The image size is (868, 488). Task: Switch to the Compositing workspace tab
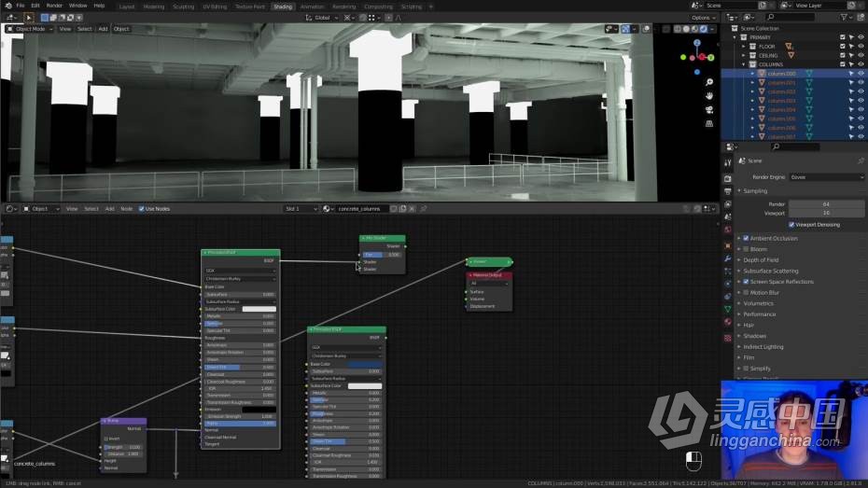click(x=378, y=7)
